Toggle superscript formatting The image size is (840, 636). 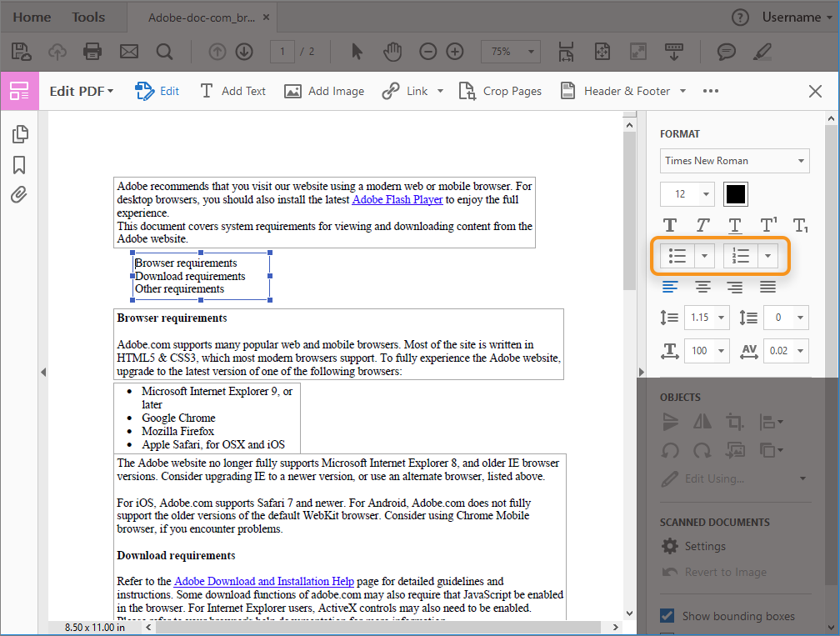pos(767,224)
